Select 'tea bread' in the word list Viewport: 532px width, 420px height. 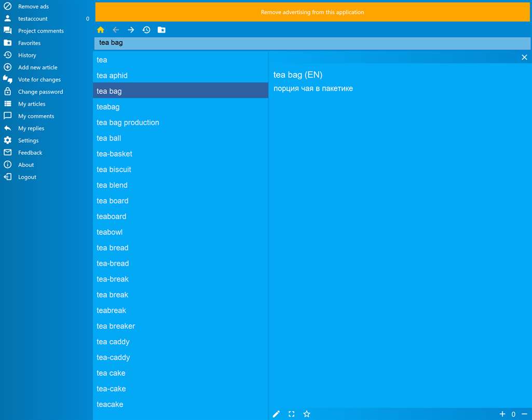(x=181, y=248)
